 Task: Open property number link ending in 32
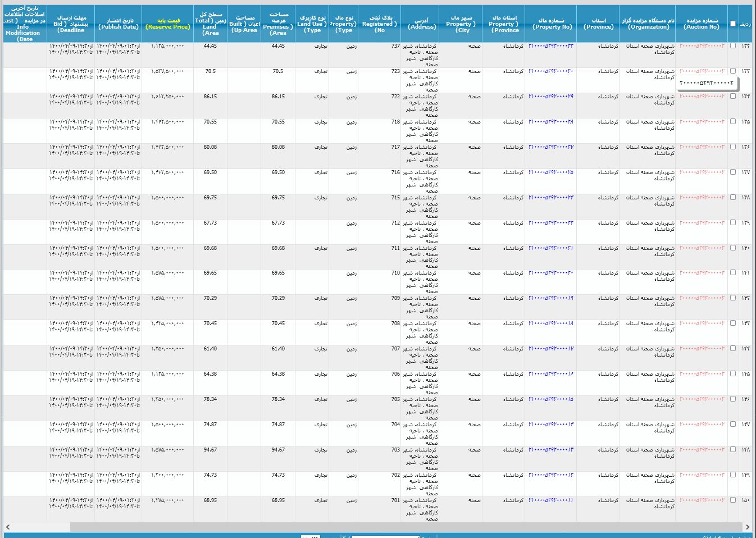point(551,46)
